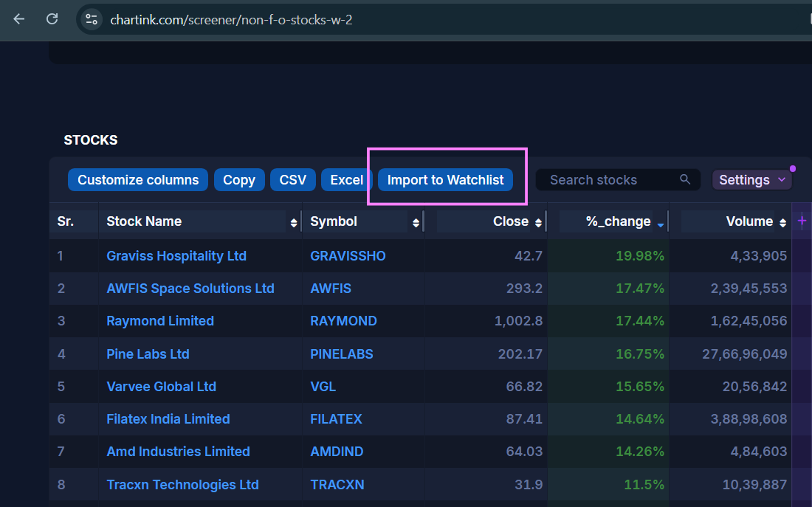Click the STOCKS section heading

91,140
